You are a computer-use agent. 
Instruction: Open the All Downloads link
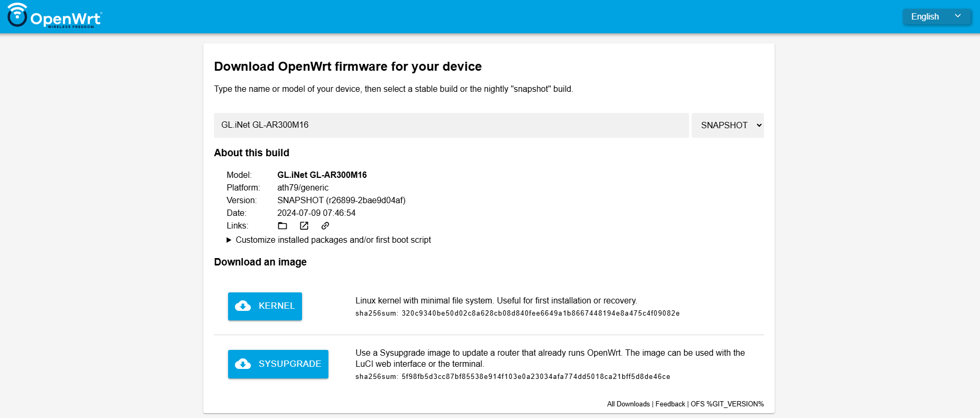point(628,404)
